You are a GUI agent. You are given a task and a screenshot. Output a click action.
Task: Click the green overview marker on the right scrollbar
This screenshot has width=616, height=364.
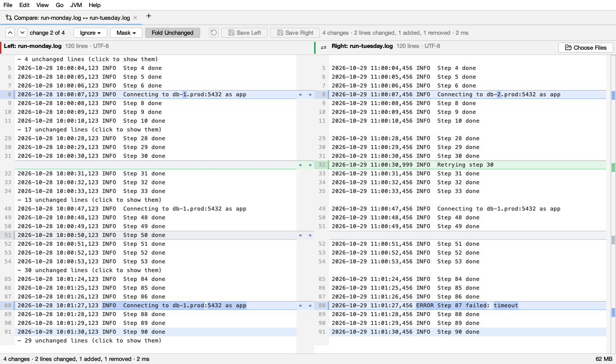[613, 167]
